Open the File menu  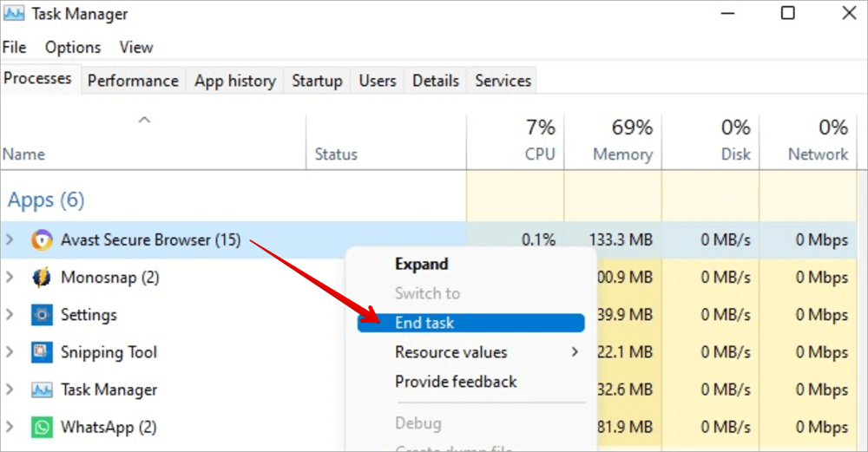click(15, 48)
